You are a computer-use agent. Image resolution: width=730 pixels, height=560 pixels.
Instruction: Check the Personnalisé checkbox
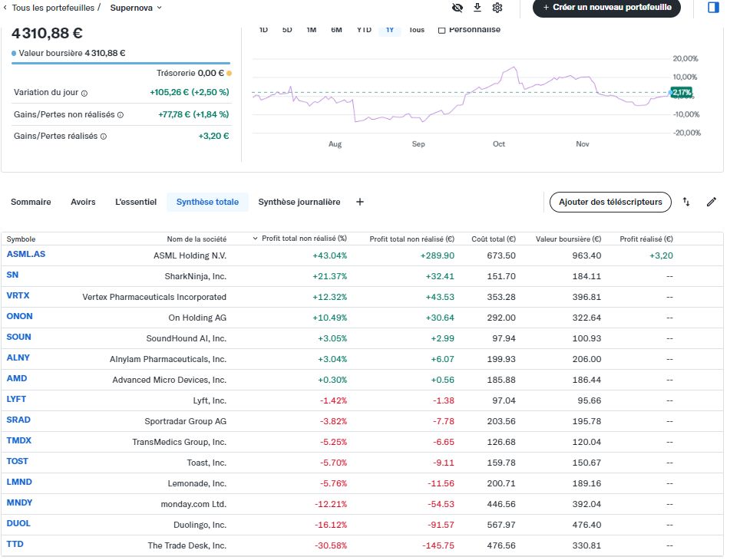(441, 30)
